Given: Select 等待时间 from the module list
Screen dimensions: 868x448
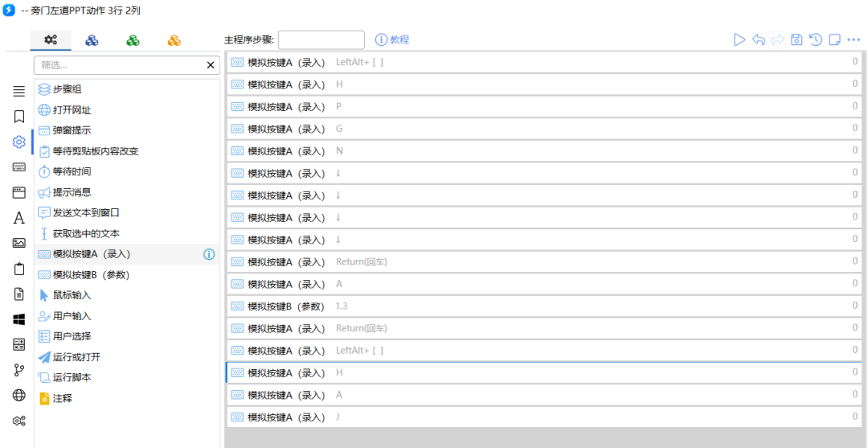Looking at the screenshot, I should 72,171.
